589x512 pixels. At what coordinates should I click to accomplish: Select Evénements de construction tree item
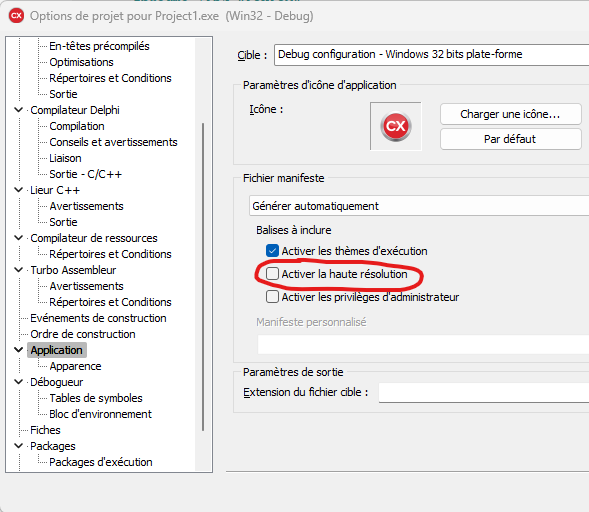[98, 318]
